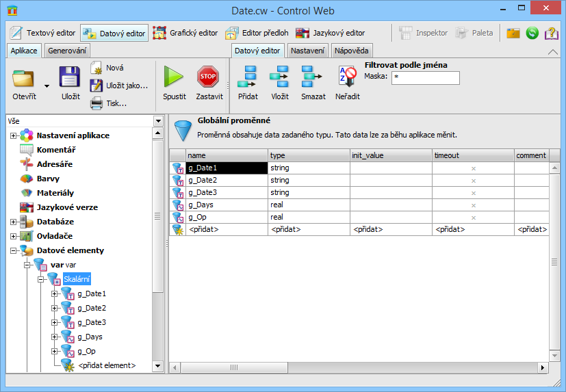This screenshot has width=566, height=392.
Task: Switch to Textový editor mode
Action: tap(42, 33)
